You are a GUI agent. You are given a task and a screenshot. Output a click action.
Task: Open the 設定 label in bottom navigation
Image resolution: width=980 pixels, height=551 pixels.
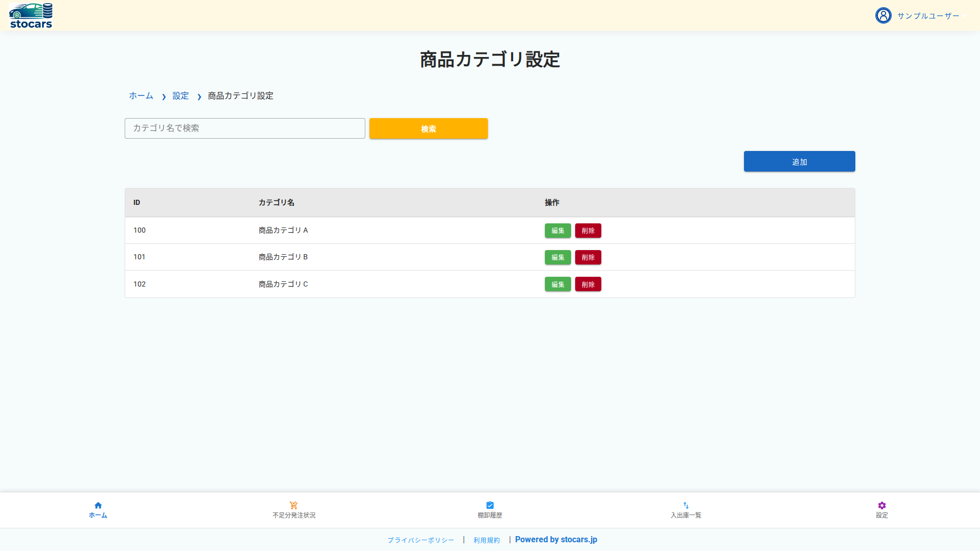coord(882,515)
